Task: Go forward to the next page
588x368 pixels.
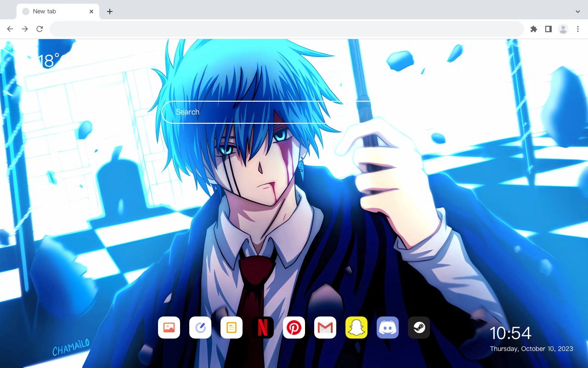Action: point(25,29)
